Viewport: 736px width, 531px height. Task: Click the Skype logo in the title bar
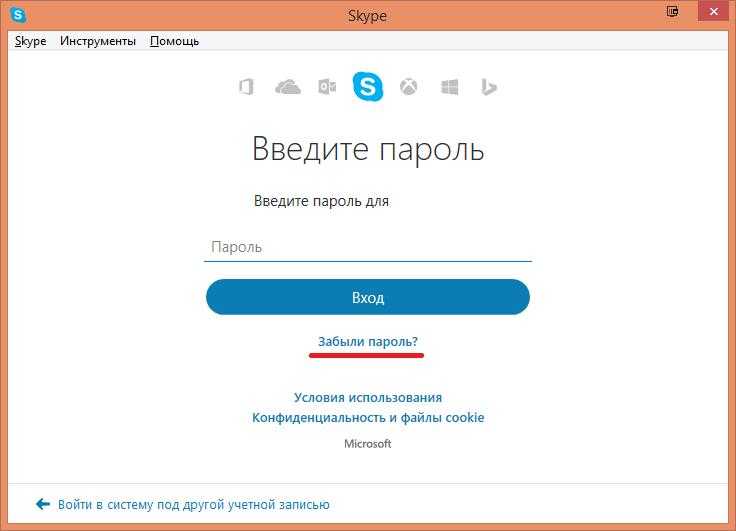point(18,15)
